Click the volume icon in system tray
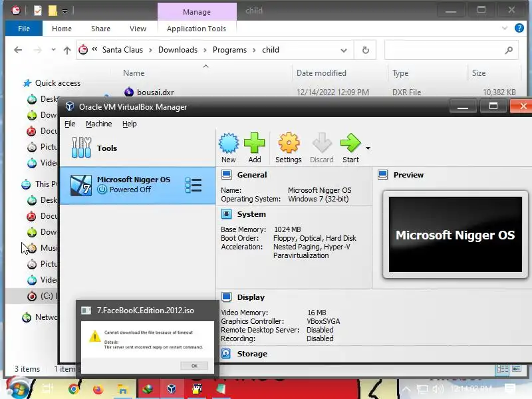532x399 pixels. click(438, 389)
